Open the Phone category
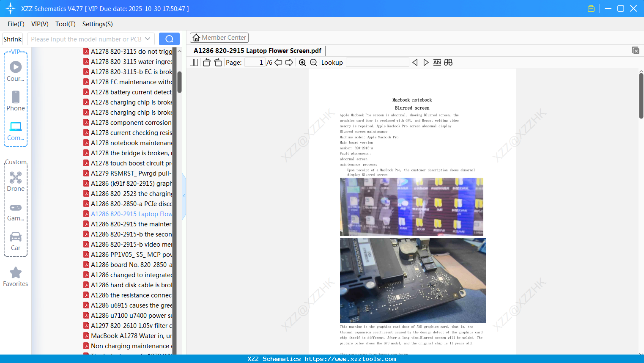 pos(16,101)
